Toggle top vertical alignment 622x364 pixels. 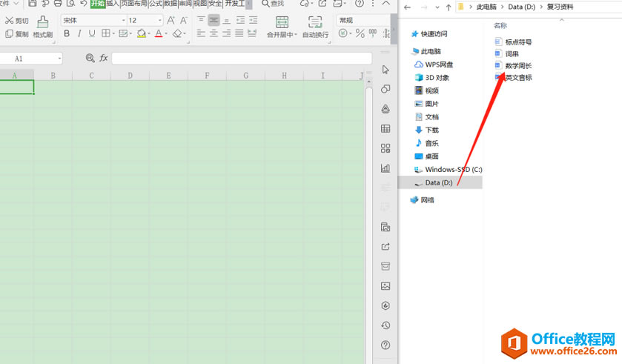201,20
